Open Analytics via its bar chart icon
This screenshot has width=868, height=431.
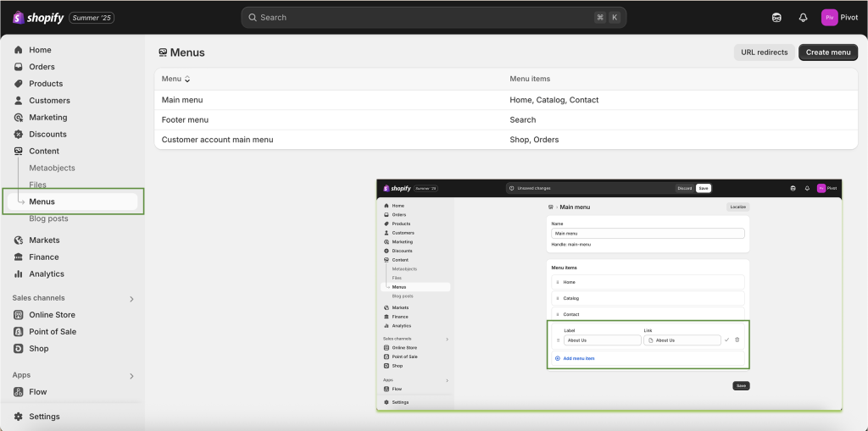pyautogui.click(x=19, y=274)
